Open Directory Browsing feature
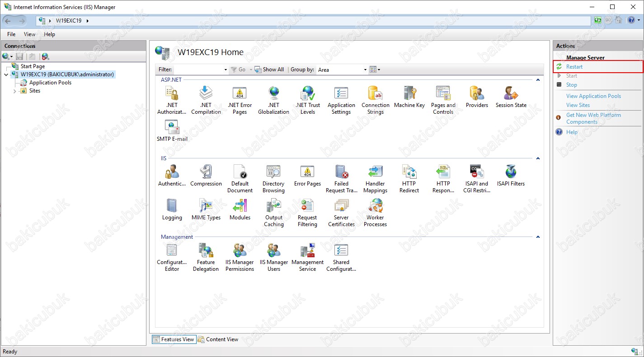 273,179
